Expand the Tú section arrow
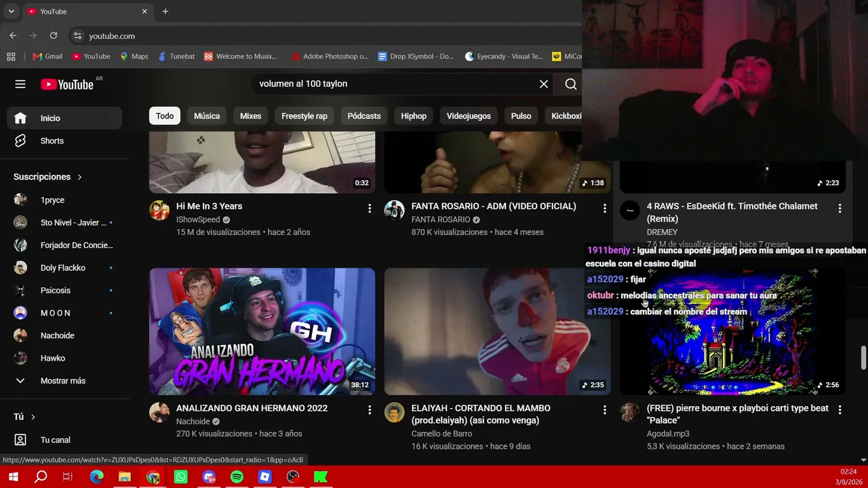The width and height of the screenshot is (868, 488). coord(33,417)
